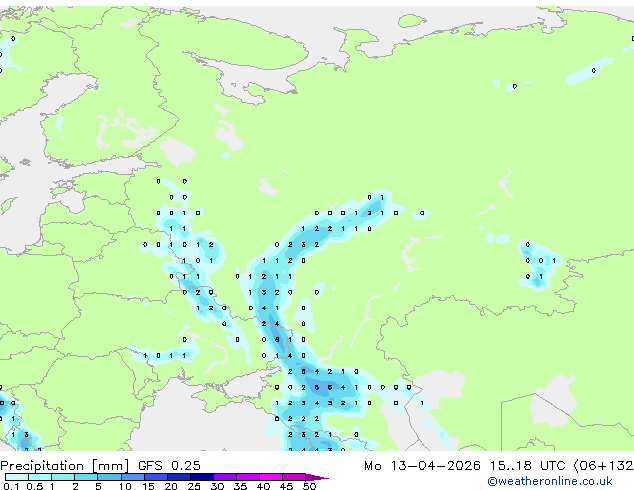Pick the 35–40 mm violet legend swatch
634x490 pixels.
pyautogui.click(x=247, y=477)
